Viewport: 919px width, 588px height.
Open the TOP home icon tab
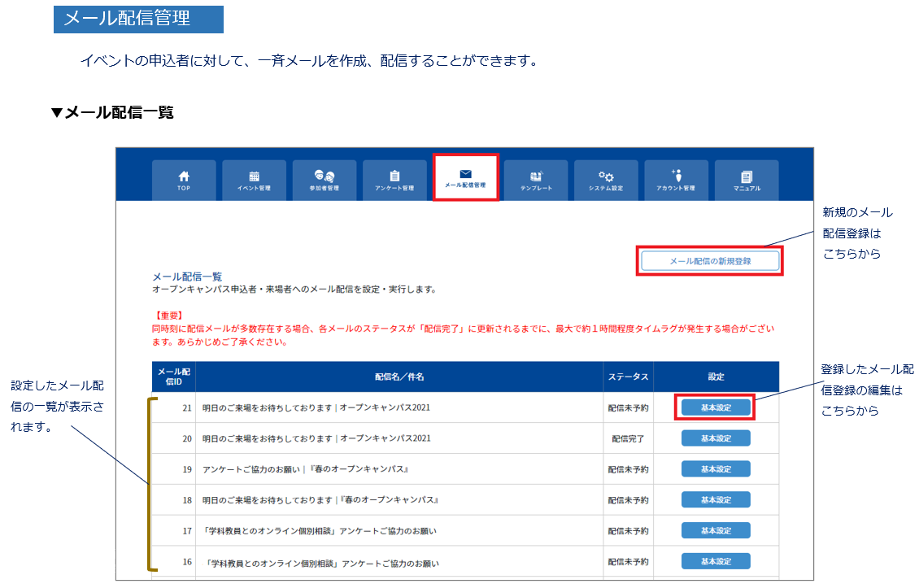[184, 180]
